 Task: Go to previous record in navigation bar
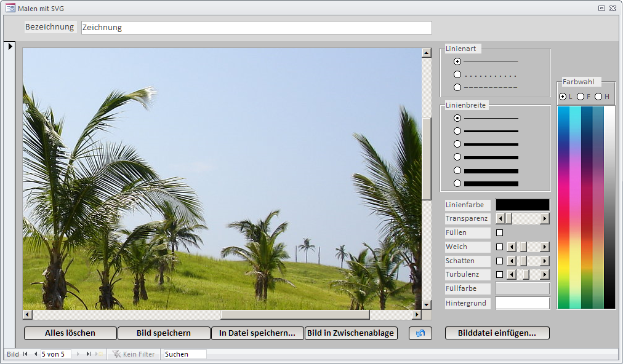(x=35, y=354)
